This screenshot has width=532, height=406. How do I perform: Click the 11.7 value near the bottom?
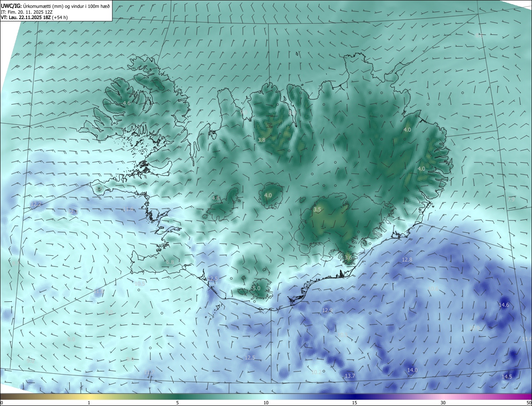pos(149,372)
